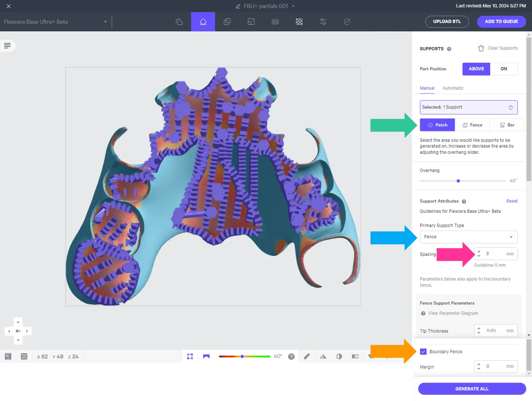Open the parts list menu icon
Image resolution: width=532 pixels, height=401 pixels.
[7, 46]
